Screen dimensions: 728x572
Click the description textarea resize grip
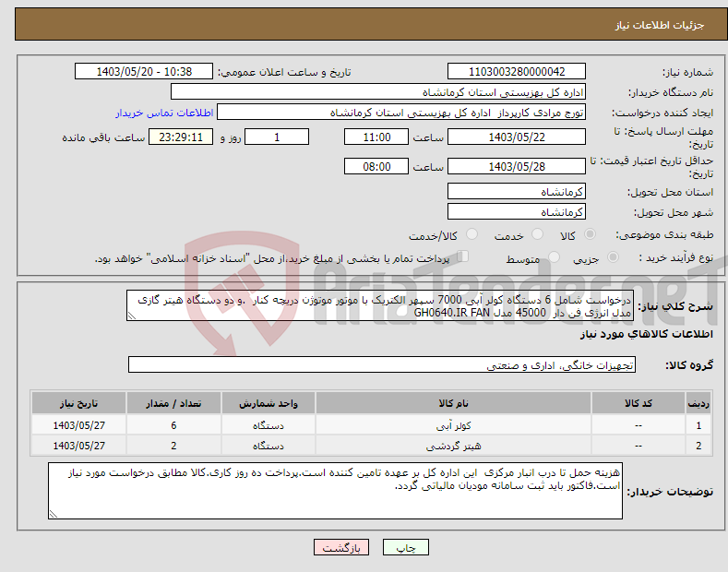pyautogui.click(x=131, y=316)
